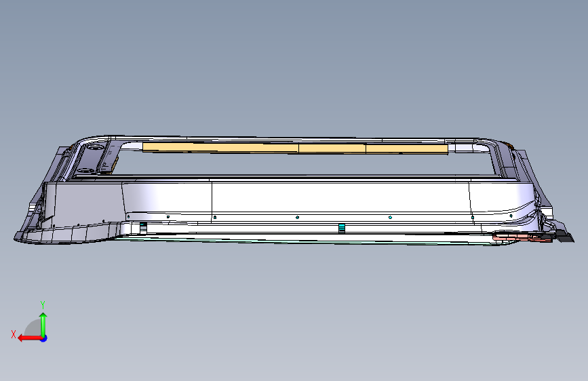Select the black connector at the far right of the model

[564, 236]
